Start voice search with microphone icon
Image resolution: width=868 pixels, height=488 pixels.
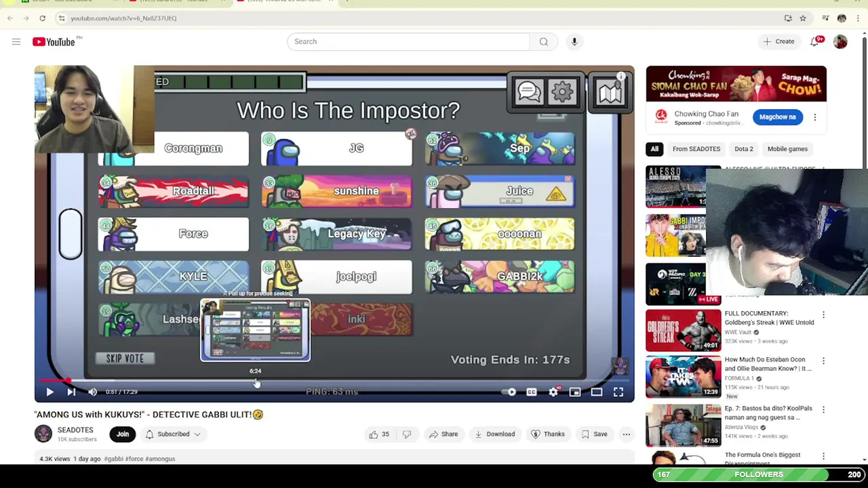574,42
